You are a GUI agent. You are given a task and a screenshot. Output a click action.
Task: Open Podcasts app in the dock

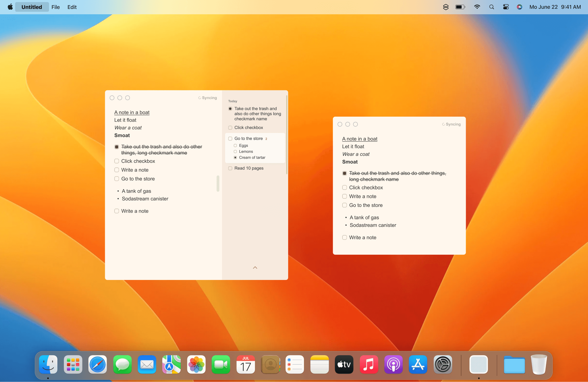[394, 364]
